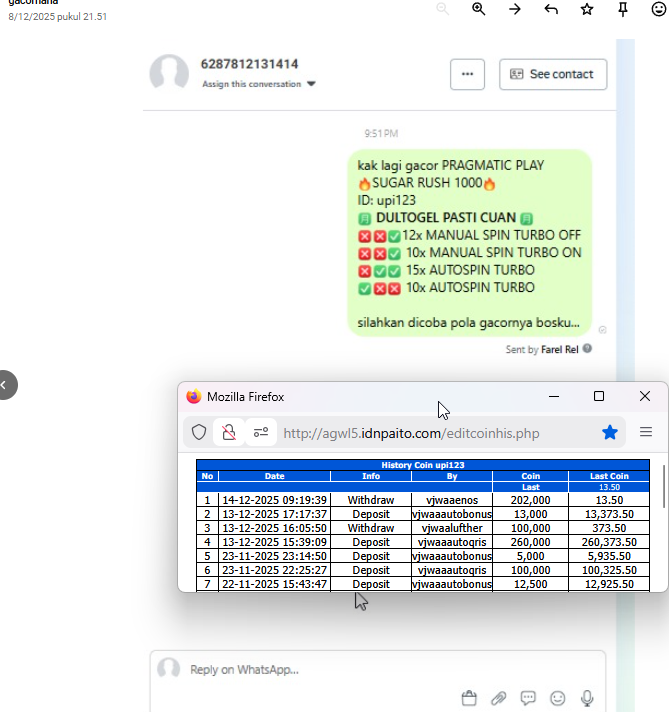Click the By column header

[452, 476]
